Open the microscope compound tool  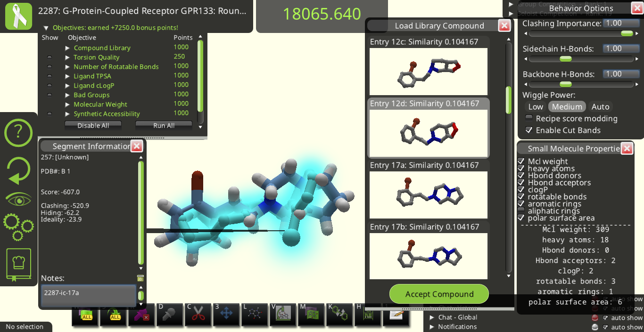(x=283, y=314)
